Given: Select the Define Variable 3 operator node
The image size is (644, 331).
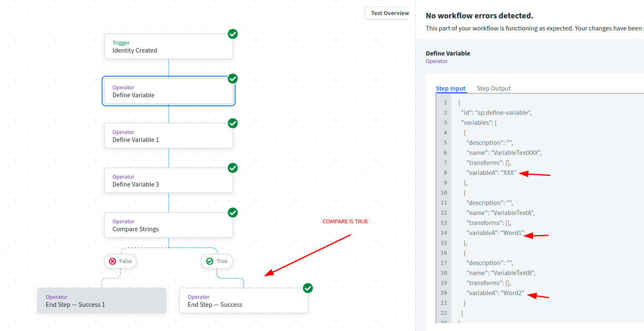Looking at the screenshot, I should click(x=168, y=181).
